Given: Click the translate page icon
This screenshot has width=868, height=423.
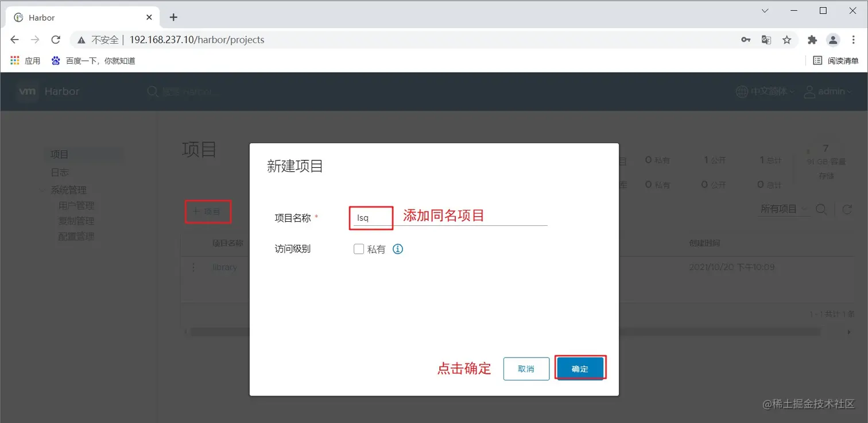Looking at the screenshot, I should (x=766, y=40).
